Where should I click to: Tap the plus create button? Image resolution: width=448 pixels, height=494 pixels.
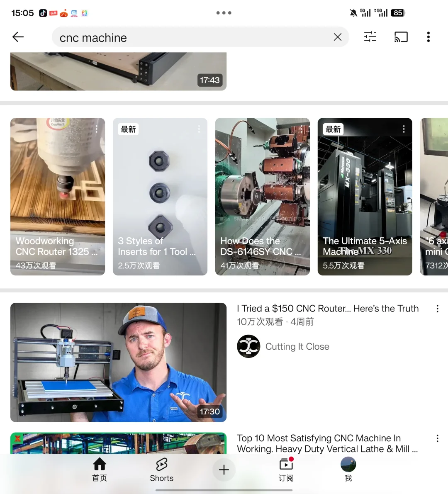pyautogui.click(x=224, y=470)
